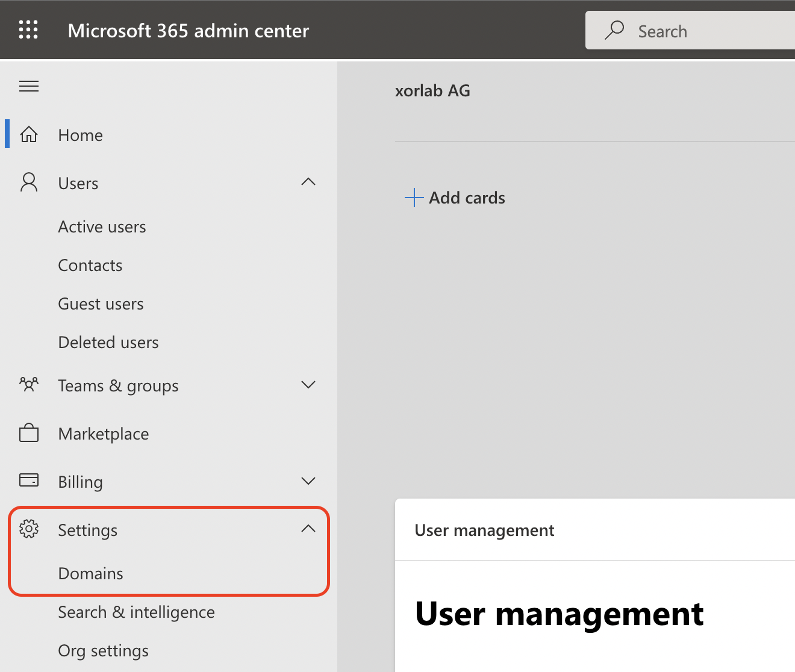Open Search & intelligence settings

point(137,612)
